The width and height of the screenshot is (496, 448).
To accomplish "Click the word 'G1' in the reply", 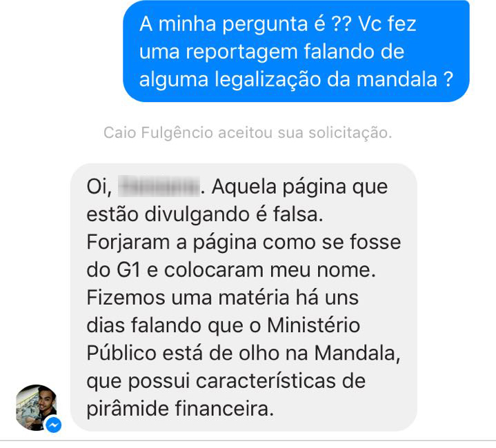I will (128, 270).
